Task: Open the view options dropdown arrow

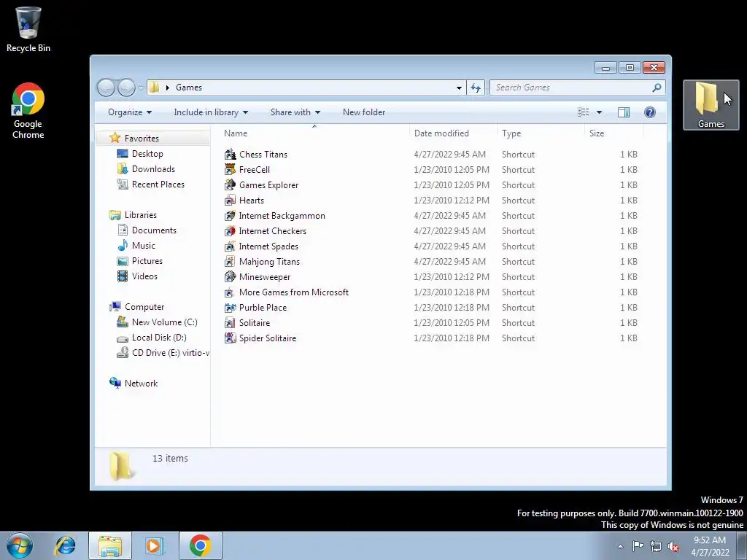Action: pos(600,112)
